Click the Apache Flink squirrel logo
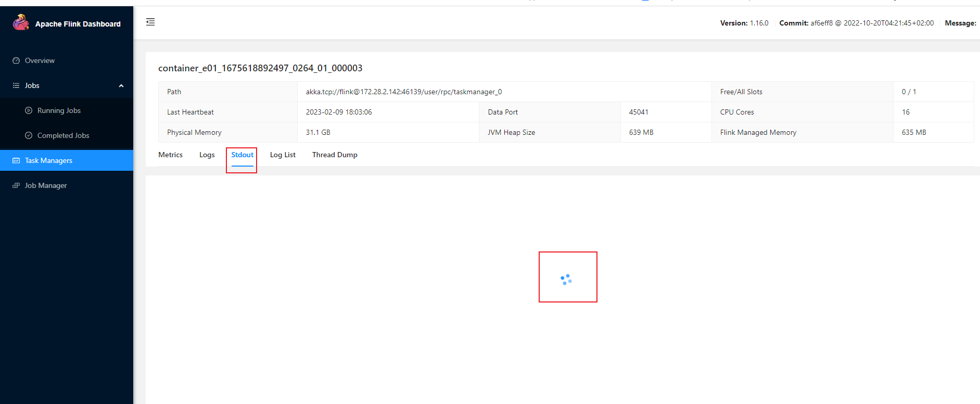 [x=21, y=22]
